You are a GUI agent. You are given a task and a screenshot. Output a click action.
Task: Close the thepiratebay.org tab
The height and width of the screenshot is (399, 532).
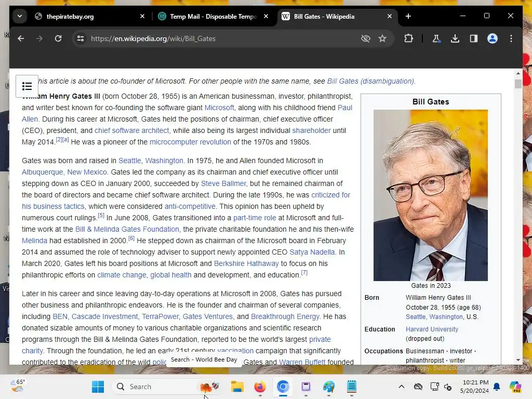coord(142,16)
